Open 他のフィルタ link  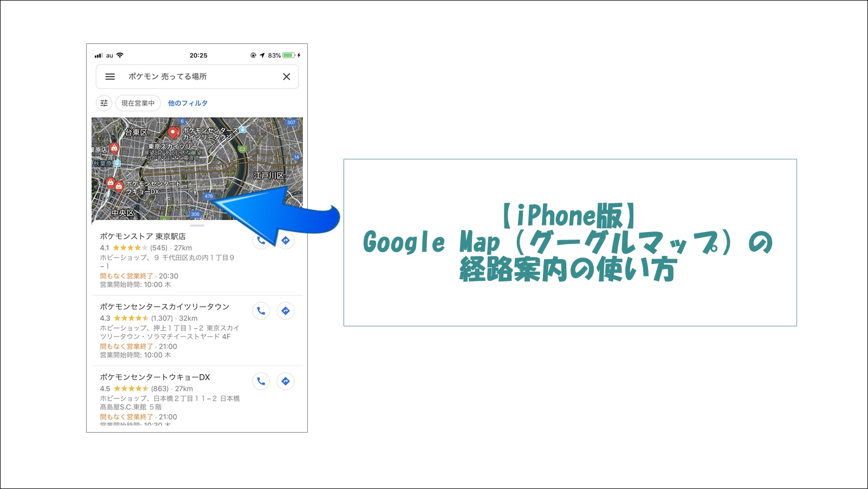coord(187,103)
